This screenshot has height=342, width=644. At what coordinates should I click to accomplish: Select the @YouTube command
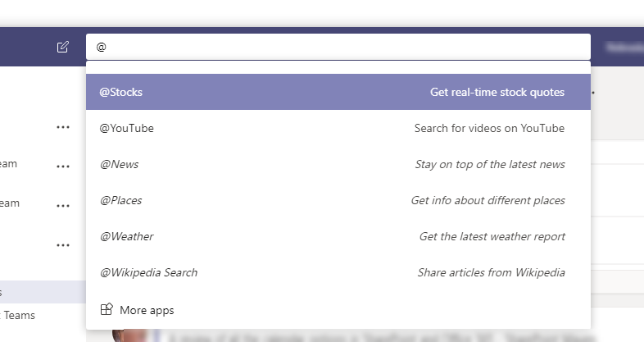[338, 128]
